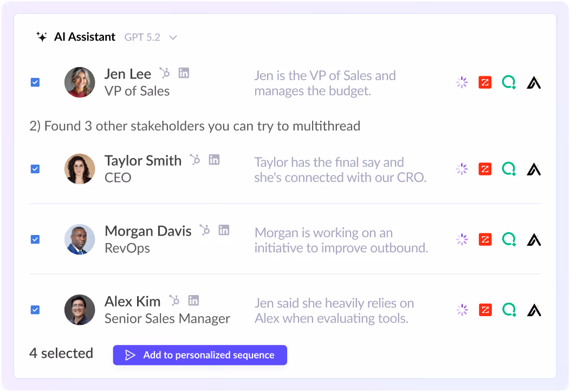This screenshot has height=392, width=571.
Task: Toggle the checkbox for Taylor Smith
Action: coord(35,169)
